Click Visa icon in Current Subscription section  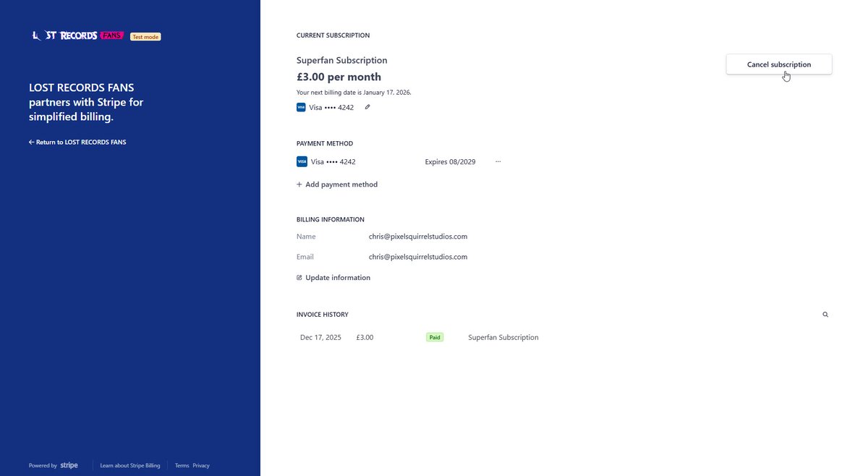[301, 107]
